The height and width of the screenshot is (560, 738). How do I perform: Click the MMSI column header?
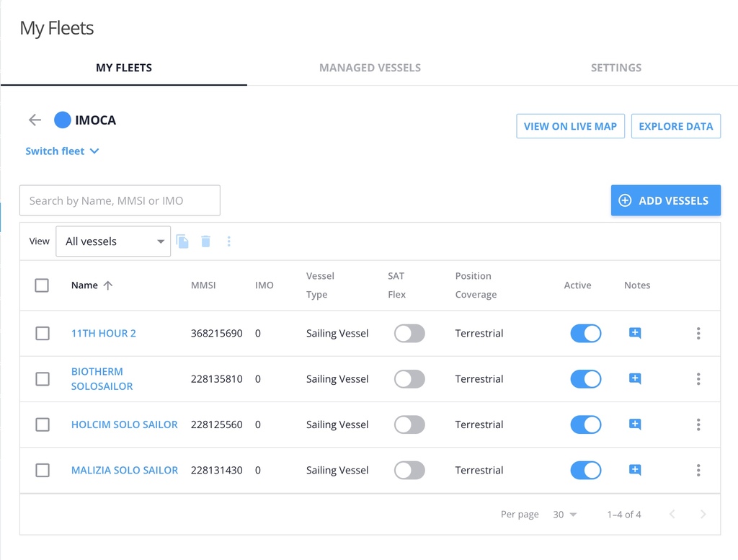pyautogui.click(x=203, y=285)
